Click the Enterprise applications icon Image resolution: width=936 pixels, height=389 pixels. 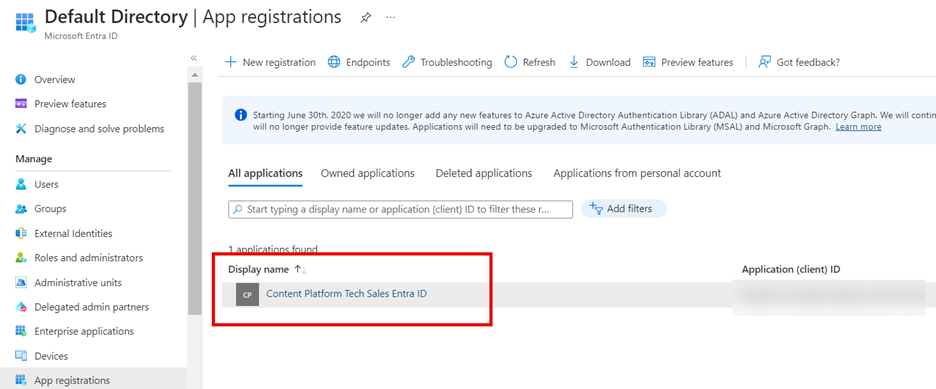point(21,331)
